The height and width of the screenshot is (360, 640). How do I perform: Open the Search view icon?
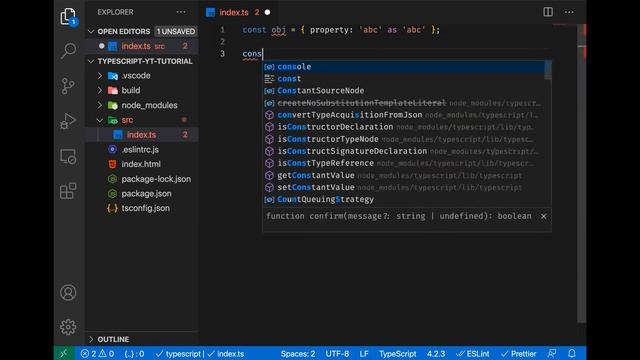[68, 51]
